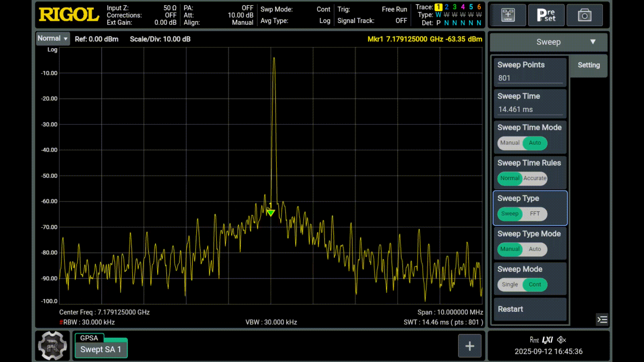Image resolution: width=644 pixels, height=362 pixels.
Task: Open the Rigol gear system menu
Action: point(52,346)
